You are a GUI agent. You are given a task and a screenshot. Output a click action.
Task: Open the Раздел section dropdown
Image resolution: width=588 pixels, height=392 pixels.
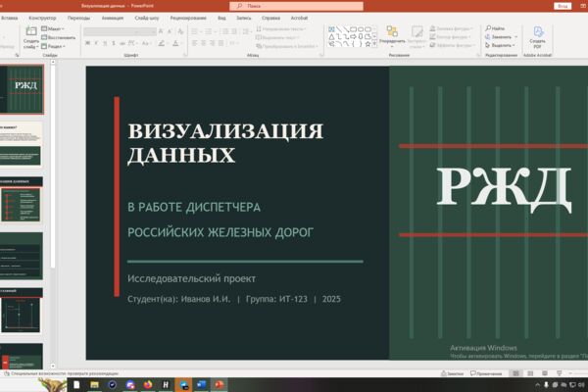click(53, 46)
